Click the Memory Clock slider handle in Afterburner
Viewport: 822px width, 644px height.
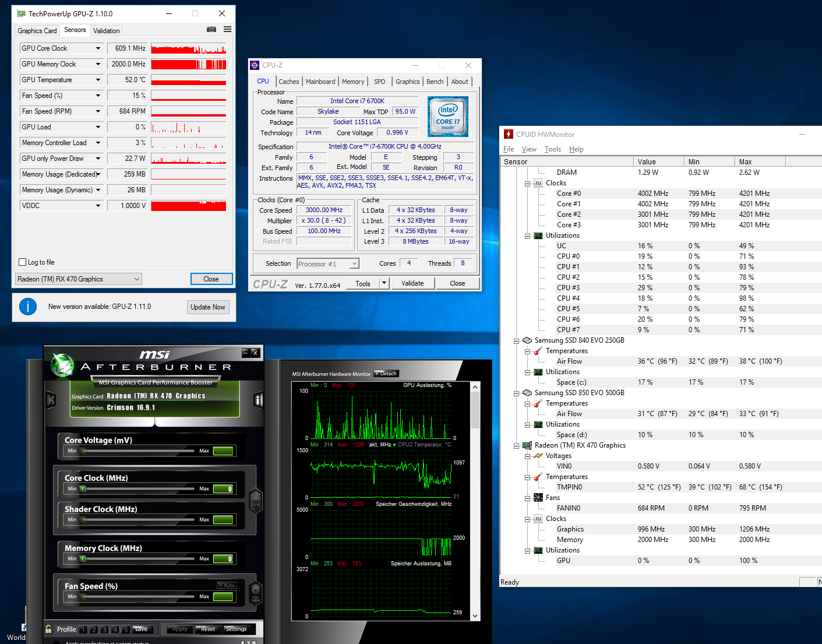point(83,559)
